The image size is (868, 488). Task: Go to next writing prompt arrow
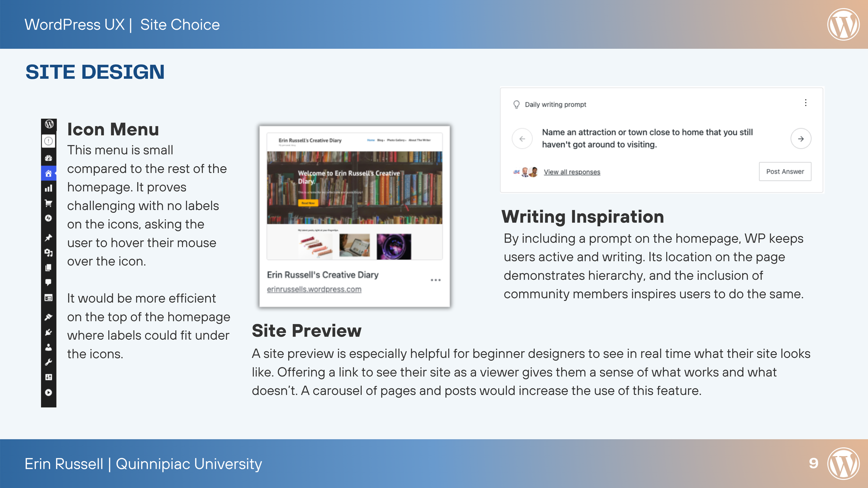[801, 139]
